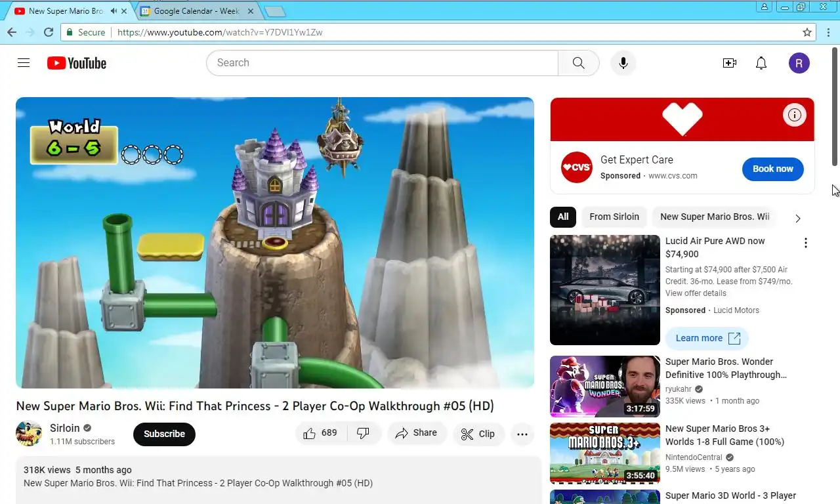Switch to the Google Calendar tab
The width and height of the screenshot is (840, 504).
click(x=196, y=11)
